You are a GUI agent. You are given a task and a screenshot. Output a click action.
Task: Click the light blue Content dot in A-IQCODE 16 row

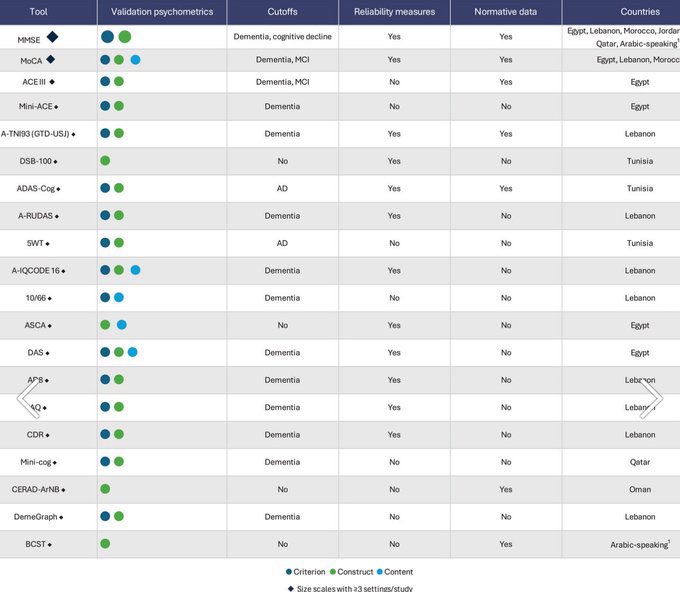click(135, 270)
